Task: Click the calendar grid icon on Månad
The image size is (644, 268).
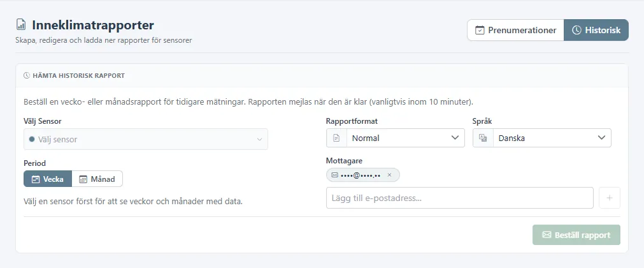Action: point(83,179)
